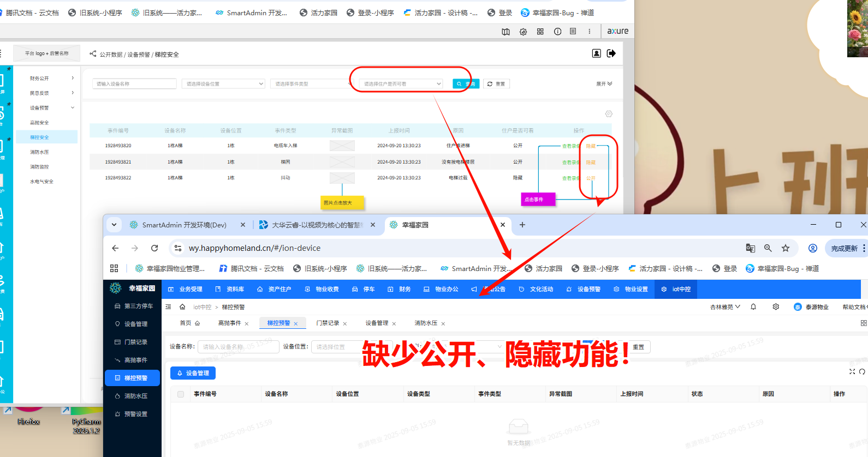
Task: Open 请选择住户是否可看 dropdown in prototype
Action: click(x=401, y=84)
